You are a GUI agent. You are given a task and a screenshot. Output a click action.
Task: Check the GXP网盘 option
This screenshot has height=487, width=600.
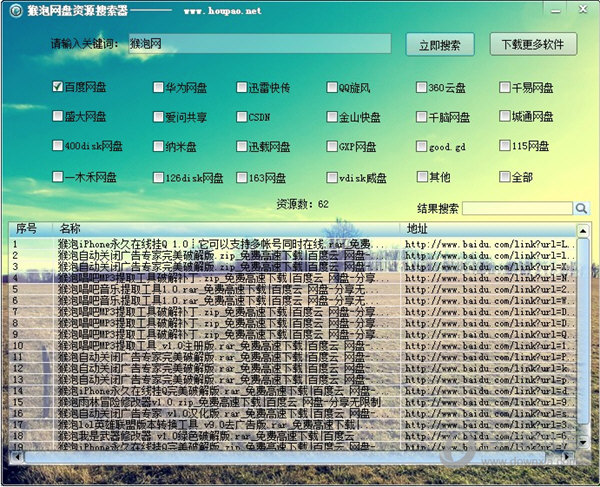point(332,146)
